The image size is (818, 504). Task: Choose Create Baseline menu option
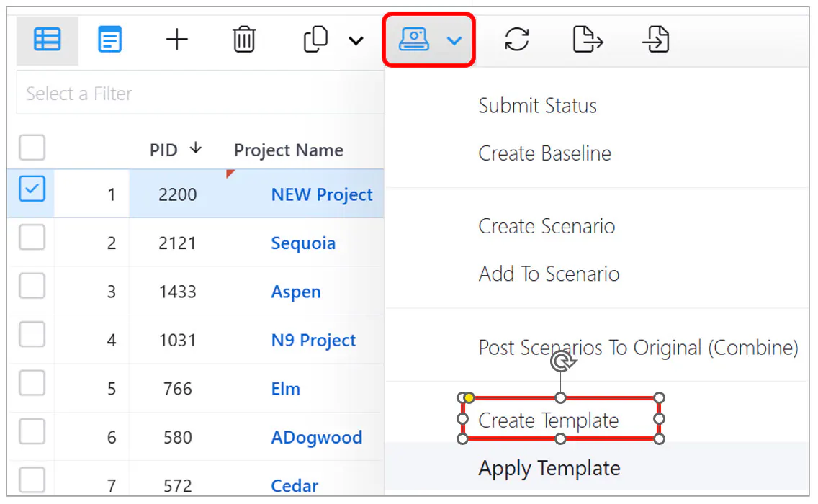[544, 153]
